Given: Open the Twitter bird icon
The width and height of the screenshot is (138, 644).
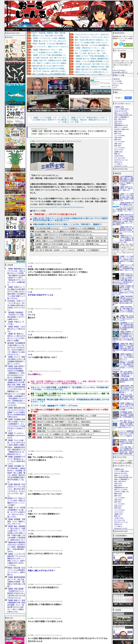Looking at the screenshot, I should coord(121,44).
